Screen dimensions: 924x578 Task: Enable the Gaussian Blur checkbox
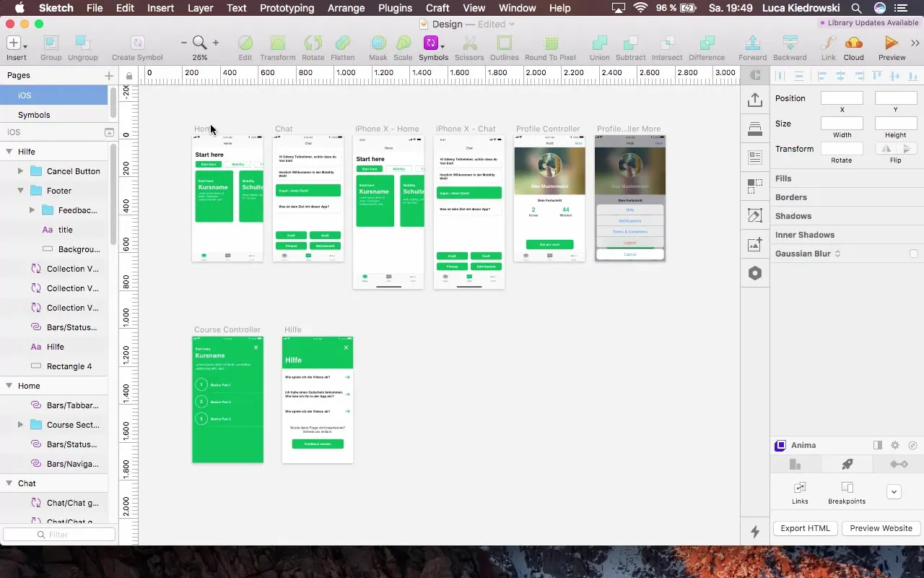[914, 254]
